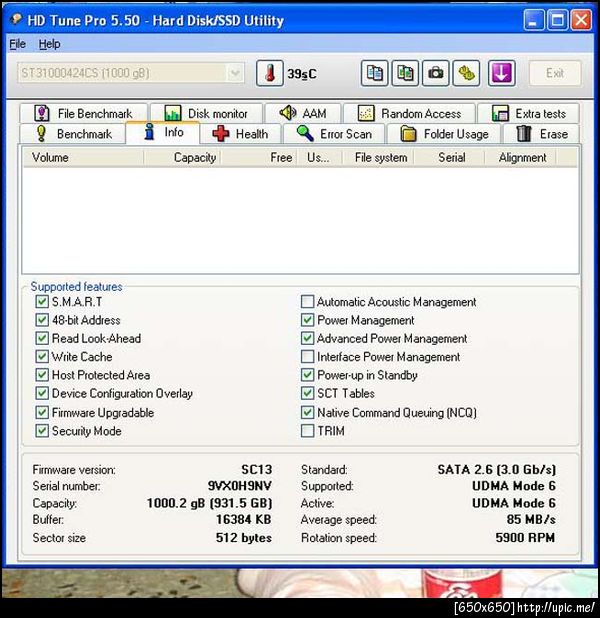This screenshot has width=600, height=618.
Task: Click the 39°C temperature reading
Action: pos(302,74)
